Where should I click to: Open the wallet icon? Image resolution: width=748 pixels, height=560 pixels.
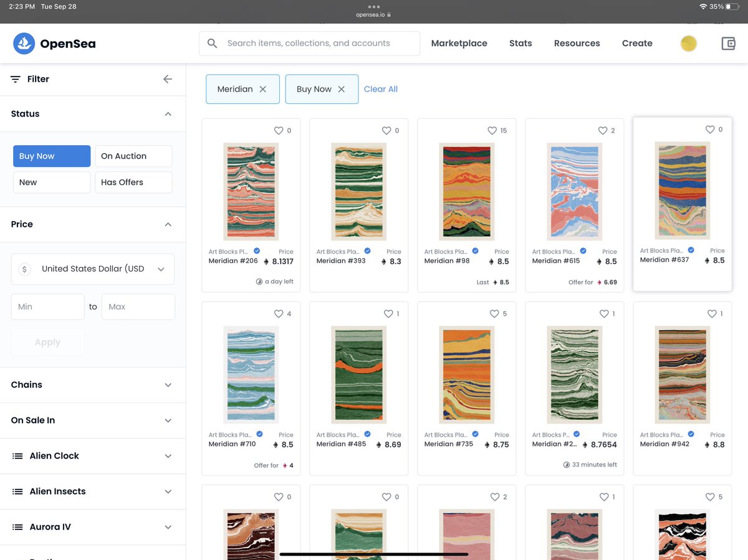(728, 44)
